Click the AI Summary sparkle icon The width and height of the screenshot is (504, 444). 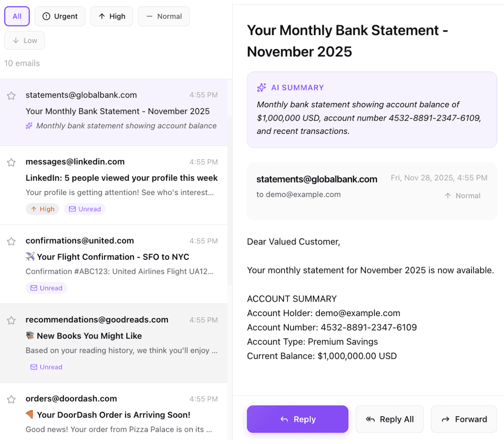click(x=262, y=88)
